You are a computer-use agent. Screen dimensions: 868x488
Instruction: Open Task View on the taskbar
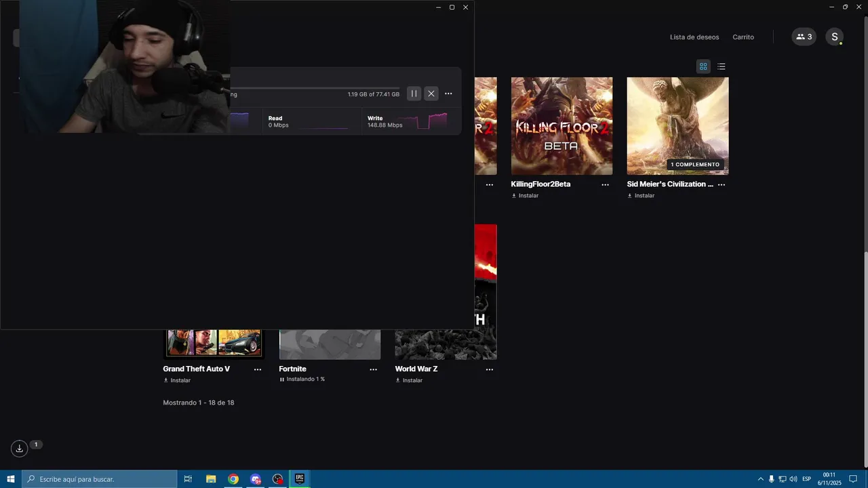pyautogui.click(x=188, y=479)
